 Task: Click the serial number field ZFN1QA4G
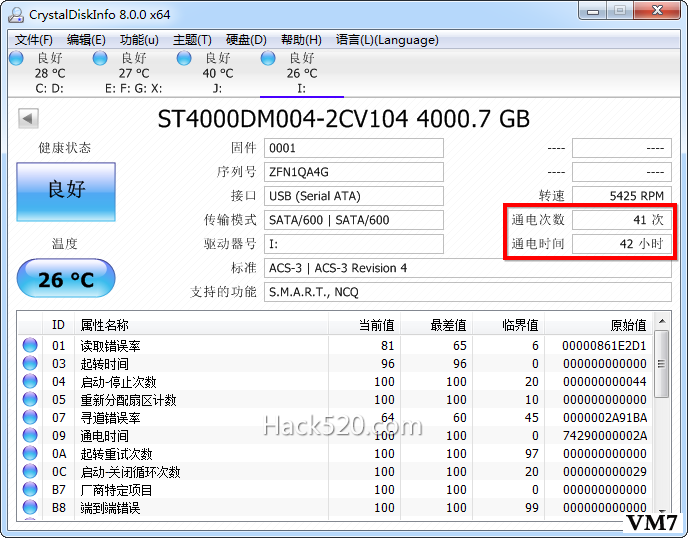[354, 172]
